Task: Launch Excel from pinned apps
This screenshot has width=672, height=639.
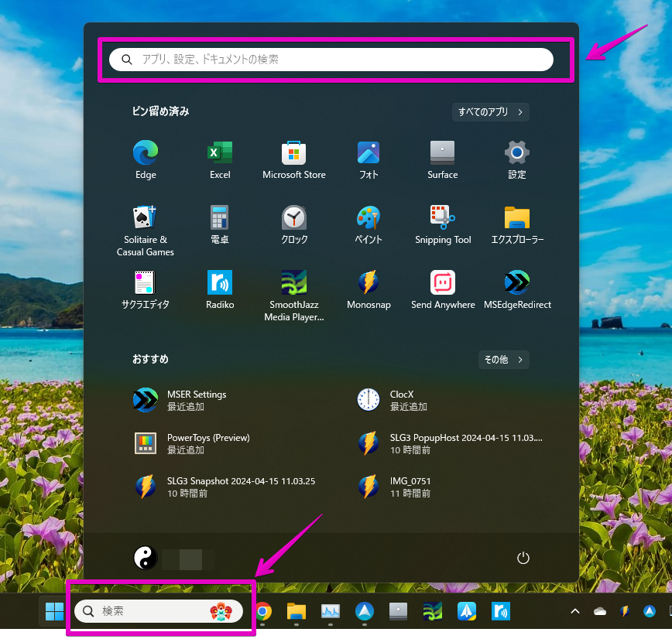Action: tap(220, 159)
